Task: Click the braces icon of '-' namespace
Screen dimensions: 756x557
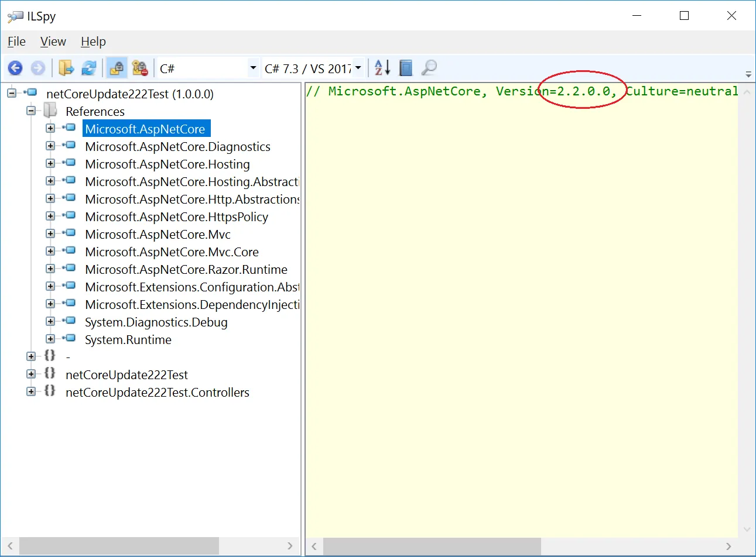Action: 50,355
